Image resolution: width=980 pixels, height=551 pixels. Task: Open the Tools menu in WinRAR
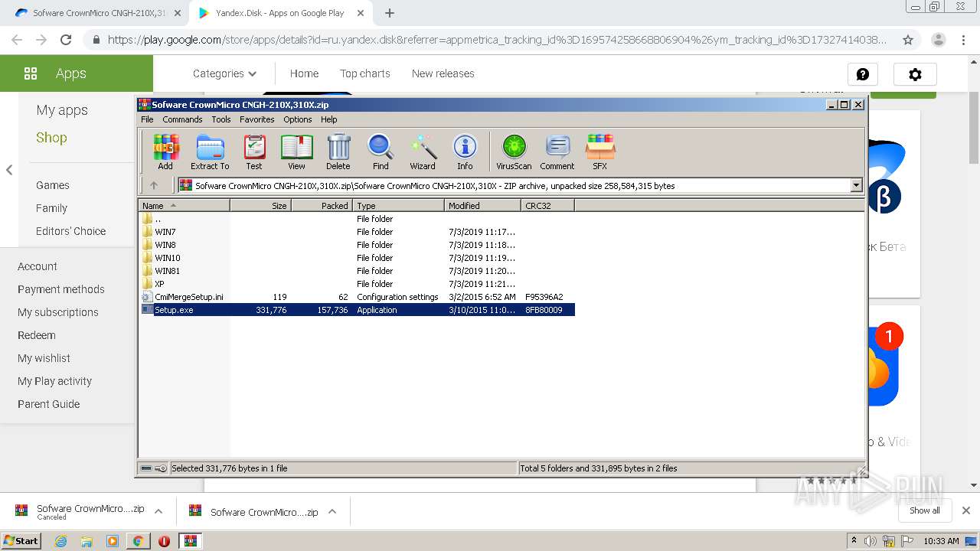tap(221, 119)
